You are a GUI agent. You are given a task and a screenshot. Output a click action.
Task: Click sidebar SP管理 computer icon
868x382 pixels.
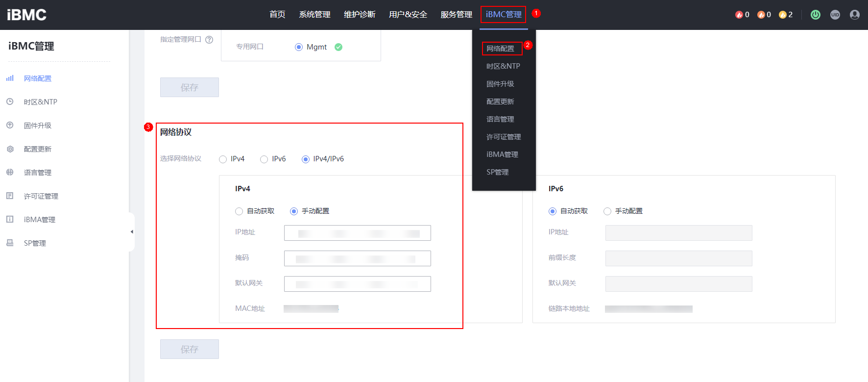click(10, 243)
